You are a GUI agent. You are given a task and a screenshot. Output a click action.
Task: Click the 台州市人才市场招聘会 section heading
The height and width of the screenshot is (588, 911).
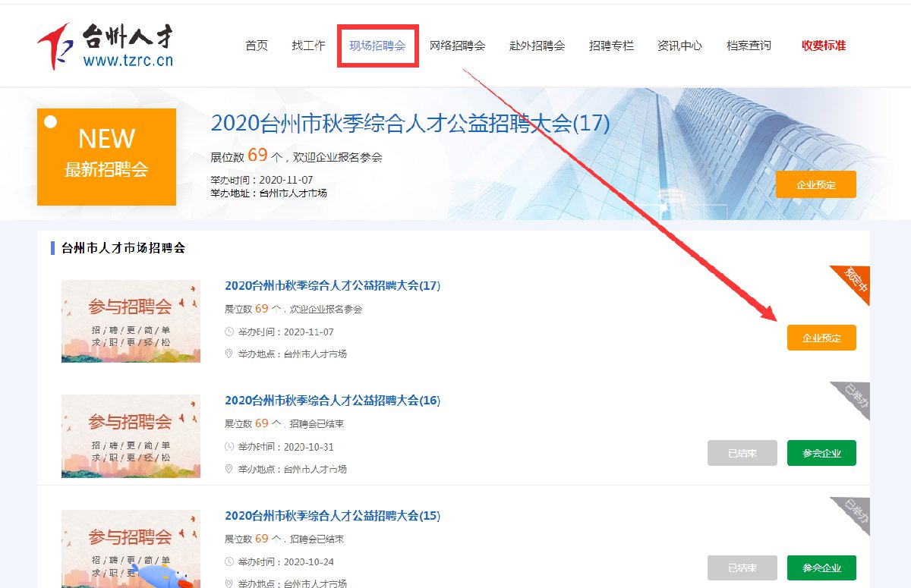coord(123,247)
